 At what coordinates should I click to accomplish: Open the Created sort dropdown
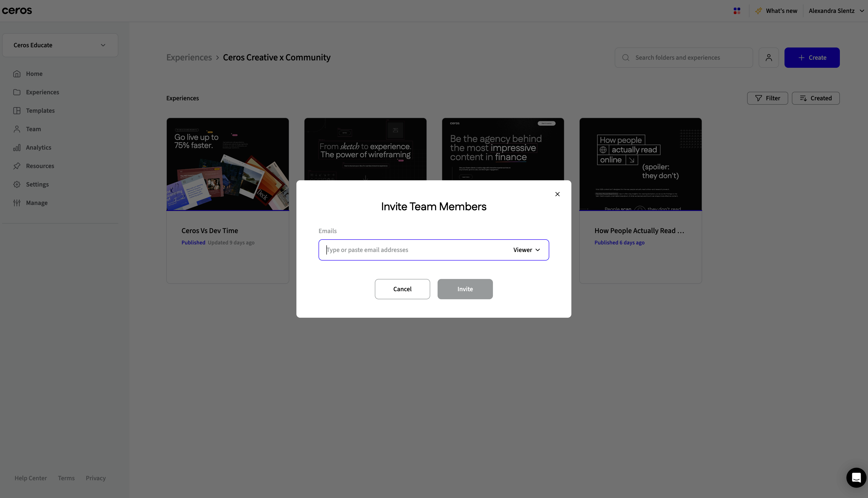pyautogui.click(x=816, y=98)
